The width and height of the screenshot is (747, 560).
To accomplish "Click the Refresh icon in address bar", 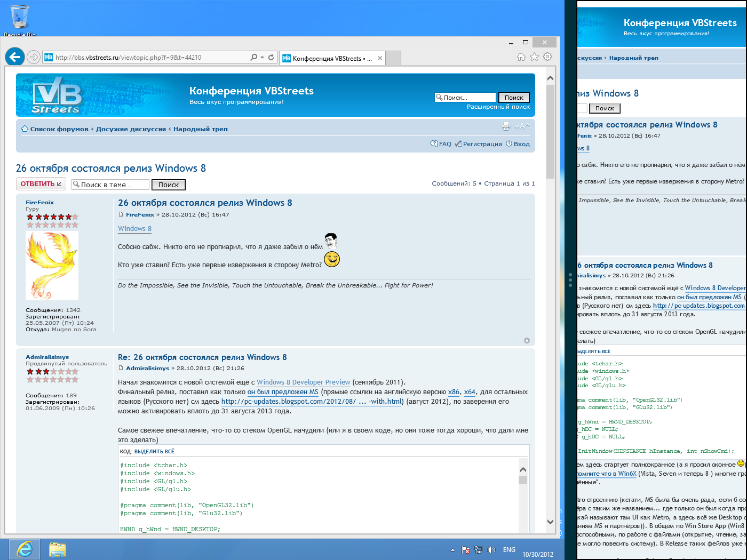I will point(271,57).
